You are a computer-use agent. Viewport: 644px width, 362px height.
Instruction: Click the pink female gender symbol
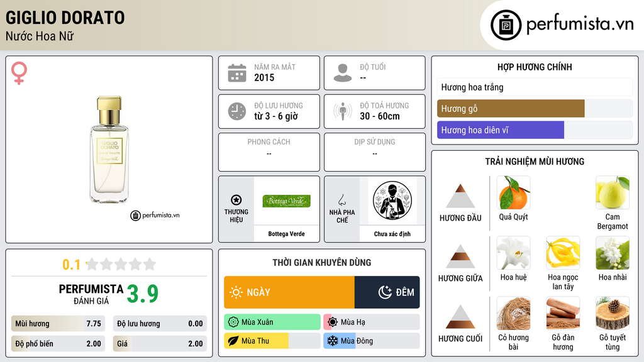[19, 73]
